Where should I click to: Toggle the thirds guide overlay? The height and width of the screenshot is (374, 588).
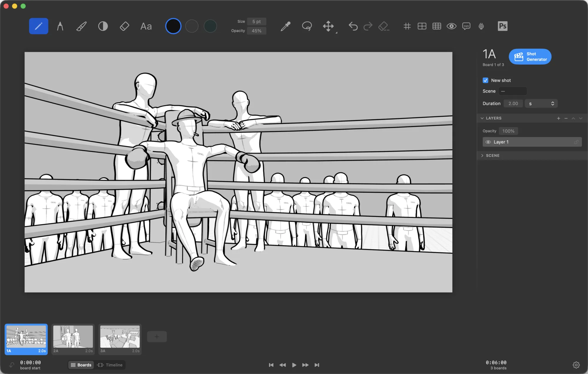coord(437,26)
